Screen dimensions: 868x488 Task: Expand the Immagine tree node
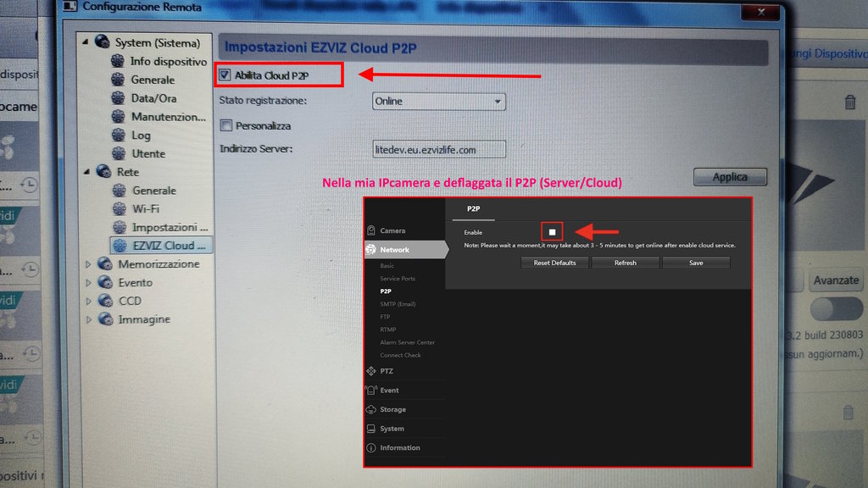tap(88, 319)
